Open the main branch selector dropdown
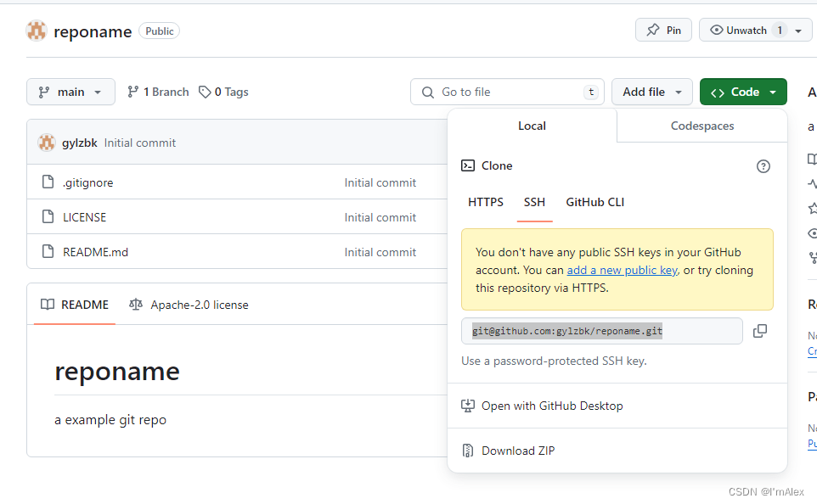Screen dimensions: 817x504 tap(70, 92)
